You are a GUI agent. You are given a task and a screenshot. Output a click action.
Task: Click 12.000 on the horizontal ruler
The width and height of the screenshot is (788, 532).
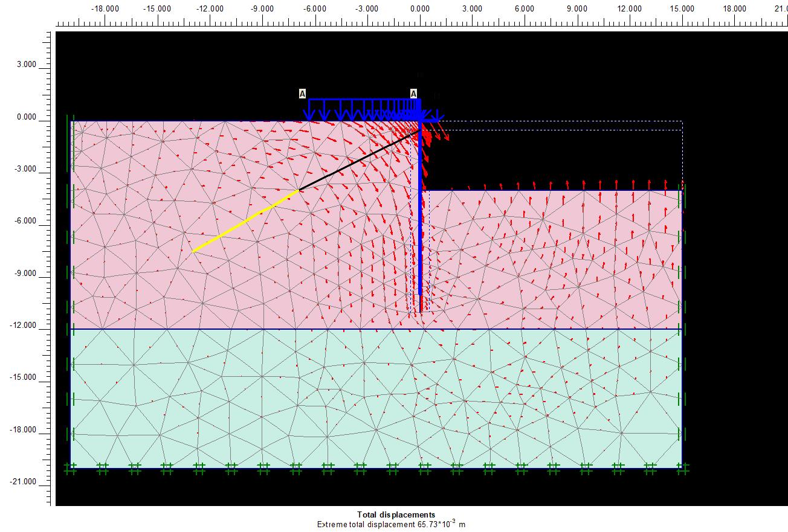point(630,9)
